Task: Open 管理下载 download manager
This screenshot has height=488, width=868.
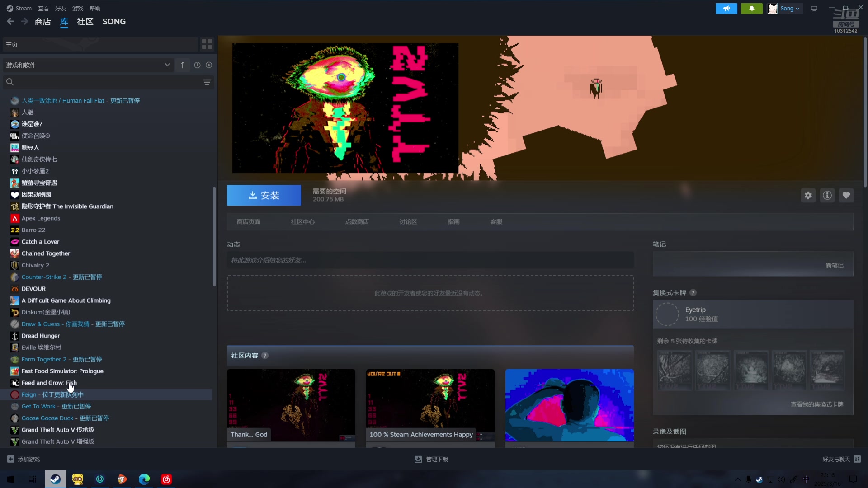Action: [x=431, y=459]
